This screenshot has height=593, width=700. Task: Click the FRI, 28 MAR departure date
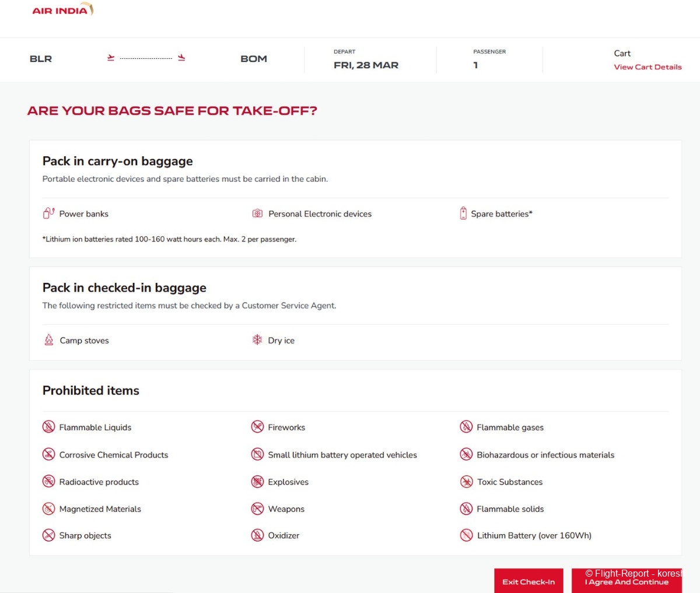(366, 65)
